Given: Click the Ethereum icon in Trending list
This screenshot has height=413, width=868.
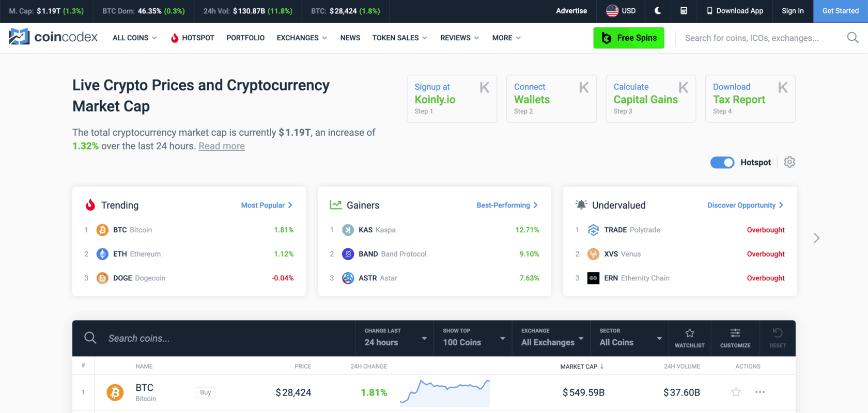Looking at the screenshot, I should coord(102,254).
